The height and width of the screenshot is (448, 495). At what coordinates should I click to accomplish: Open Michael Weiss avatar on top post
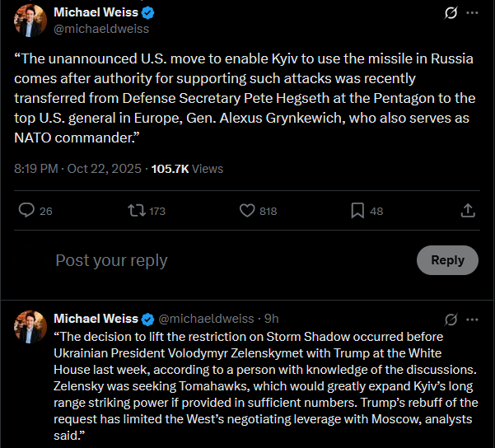(30, 21)
